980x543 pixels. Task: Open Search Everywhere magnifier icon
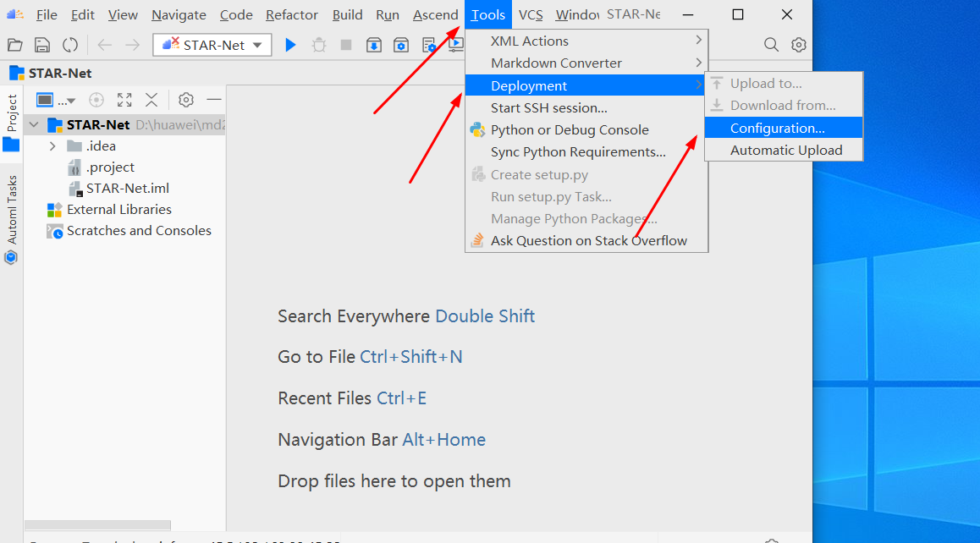coord(771,45)
